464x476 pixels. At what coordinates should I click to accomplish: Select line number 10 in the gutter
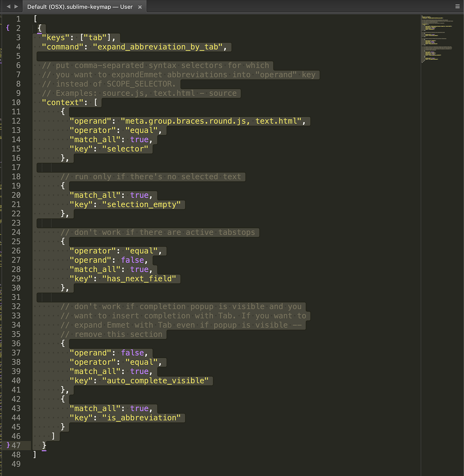pos(16,102)
